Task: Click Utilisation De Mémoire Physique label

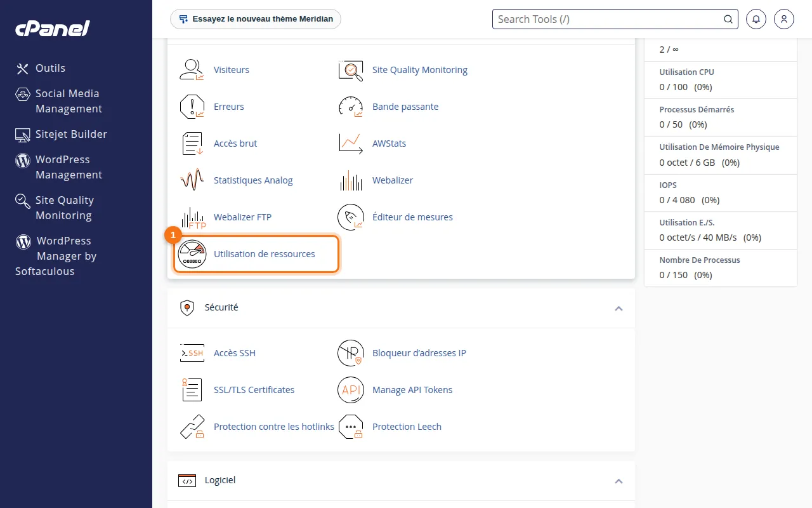Action: [x=719, y=147]
